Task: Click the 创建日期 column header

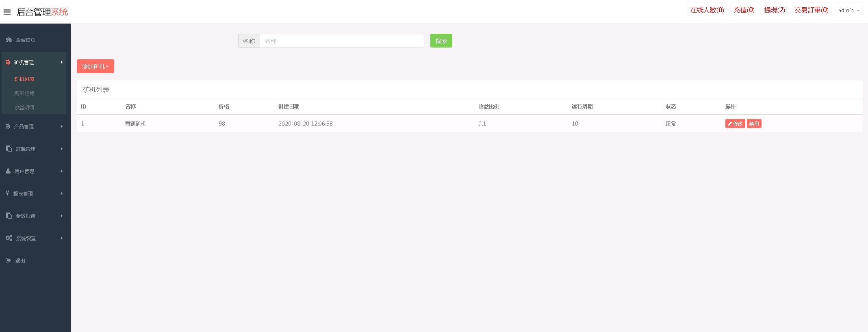Action: click(x=289, y=106)
